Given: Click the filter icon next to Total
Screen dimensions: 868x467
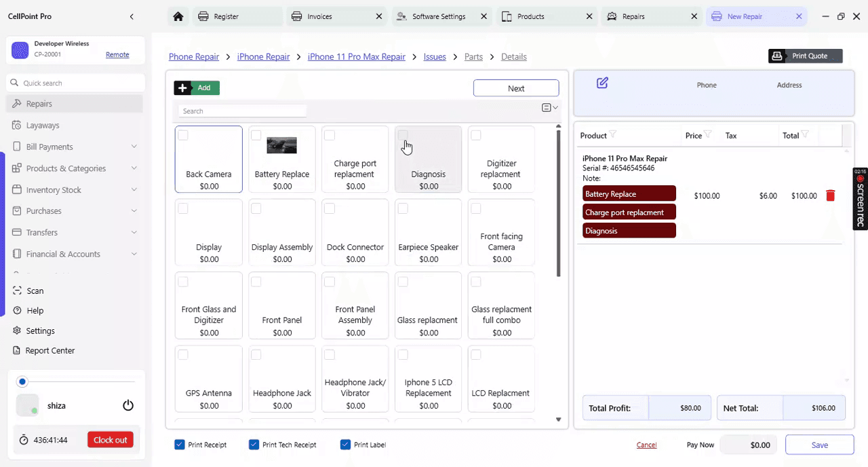Looking at the screenshot, I should 805,134.
